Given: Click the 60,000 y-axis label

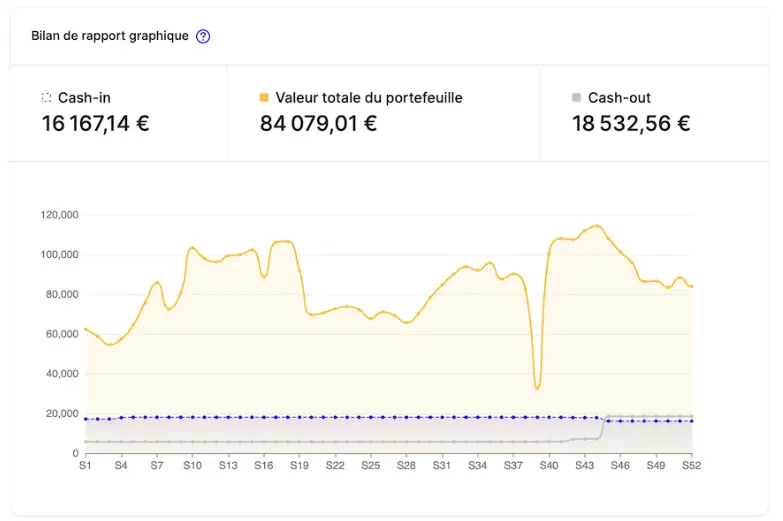Looking at the screenshot, I should click(62, 334).
